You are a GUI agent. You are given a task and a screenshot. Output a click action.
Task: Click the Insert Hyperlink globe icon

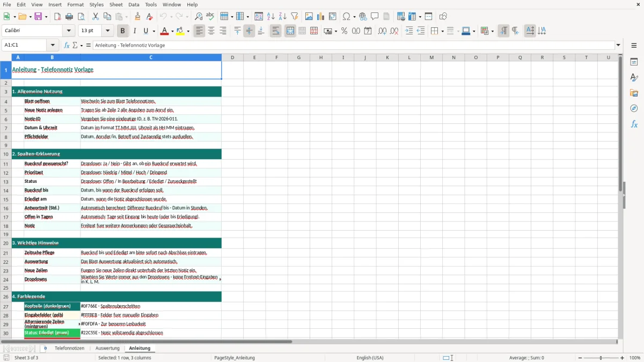coord(363,17)
